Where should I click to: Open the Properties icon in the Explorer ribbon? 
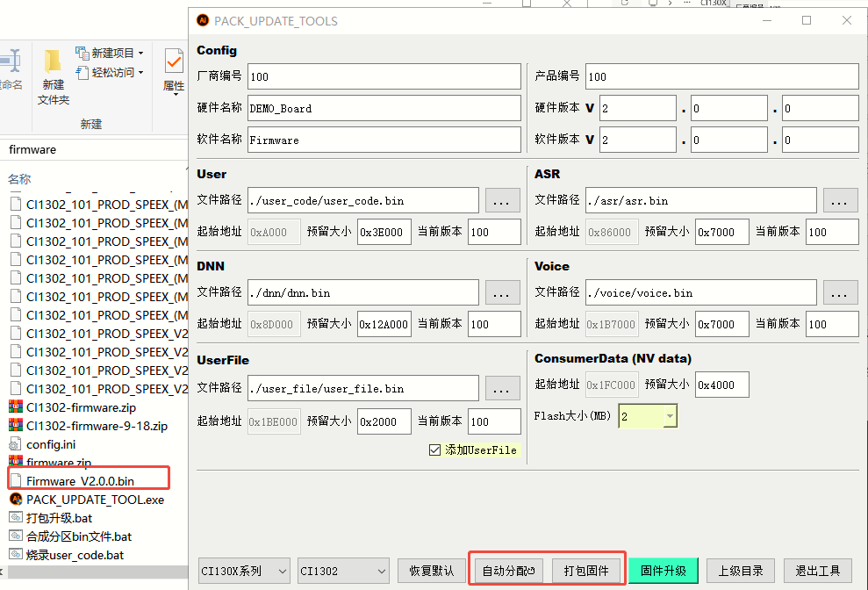[x=174, y=62]
